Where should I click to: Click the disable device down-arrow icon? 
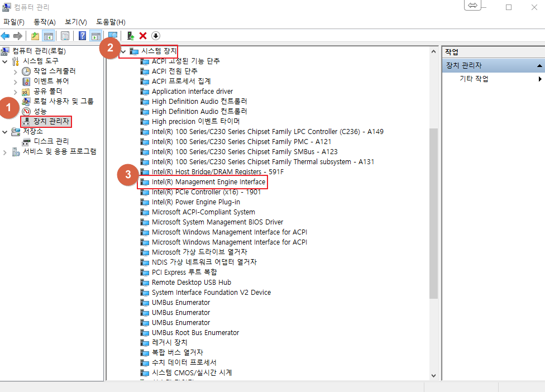pyautogui.click(x=156, y=36)
